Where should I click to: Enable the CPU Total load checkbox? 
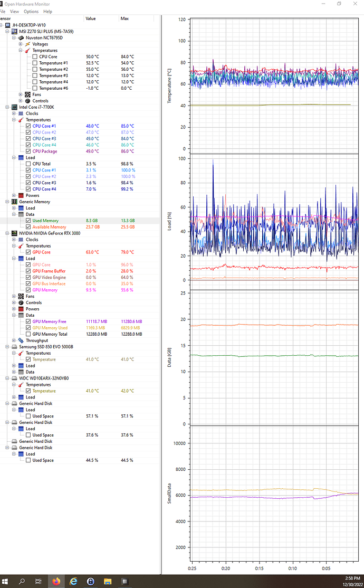(28, 164)
